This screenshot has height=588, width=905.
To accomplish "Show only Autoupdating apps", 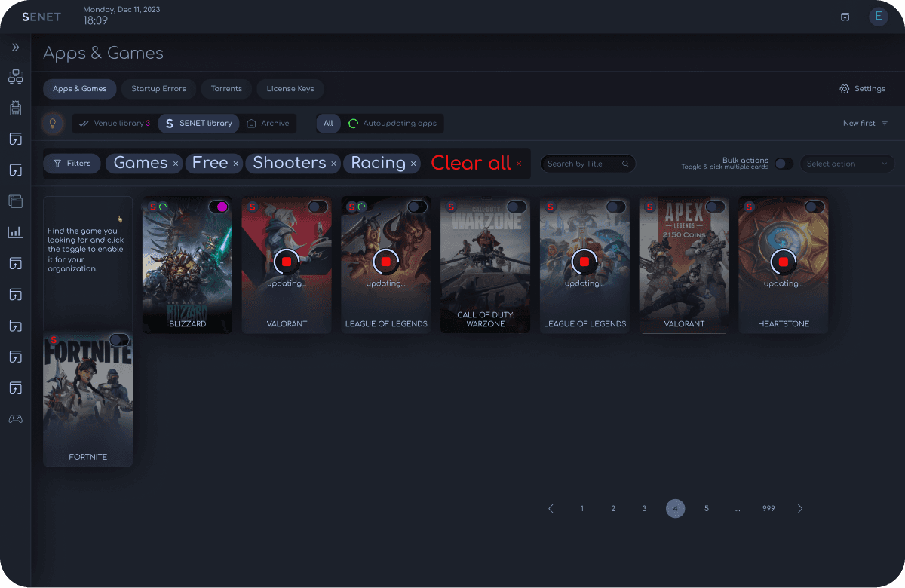I will (x=393, y=123).
